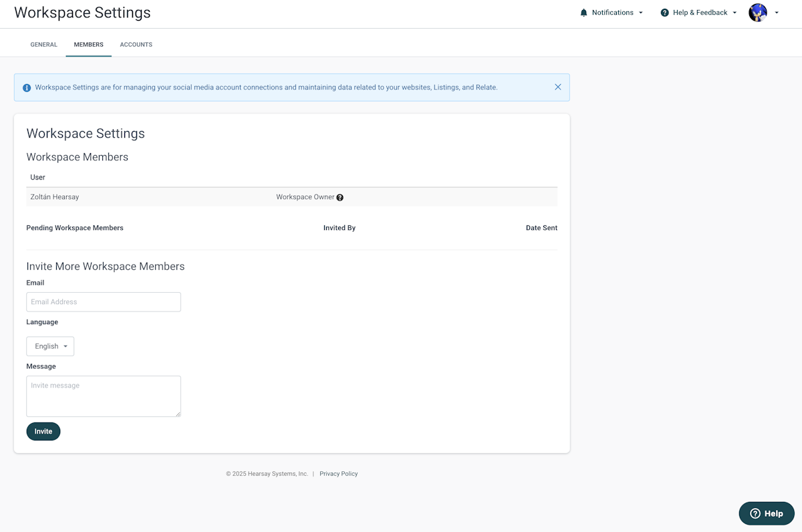The width and height of the screenshot is (802, 532).
Task: Open the English language dropdown
Action: tap(50, 346)
